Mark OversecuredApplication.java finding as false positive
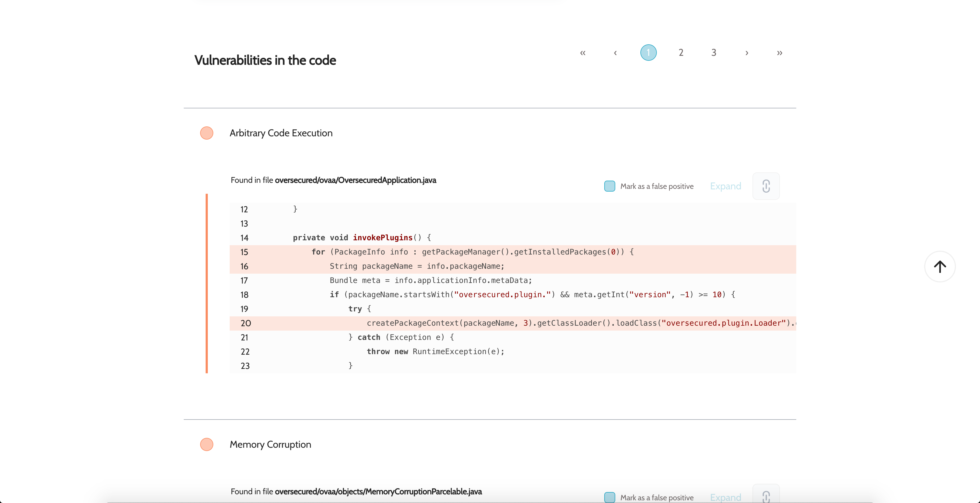Viewport: 980px width, 503px height. tap(609, 186)
